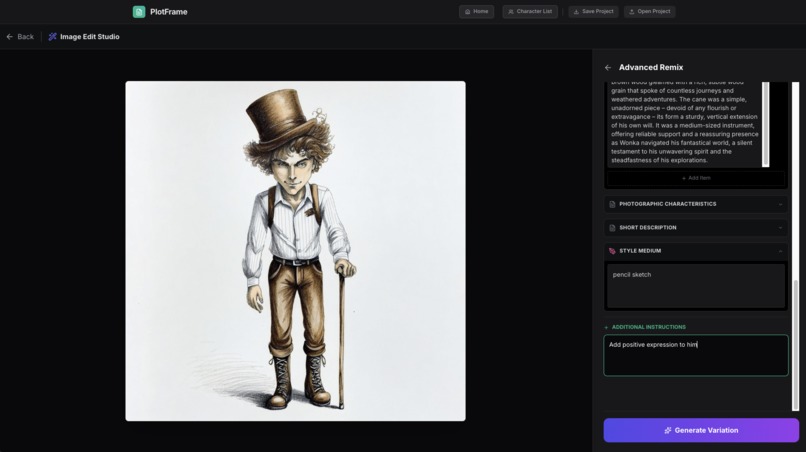Click the sparkle icon on Generate Variation
Image resolution: width=806 pixels, height=452 pixels.
pos(668,430)
